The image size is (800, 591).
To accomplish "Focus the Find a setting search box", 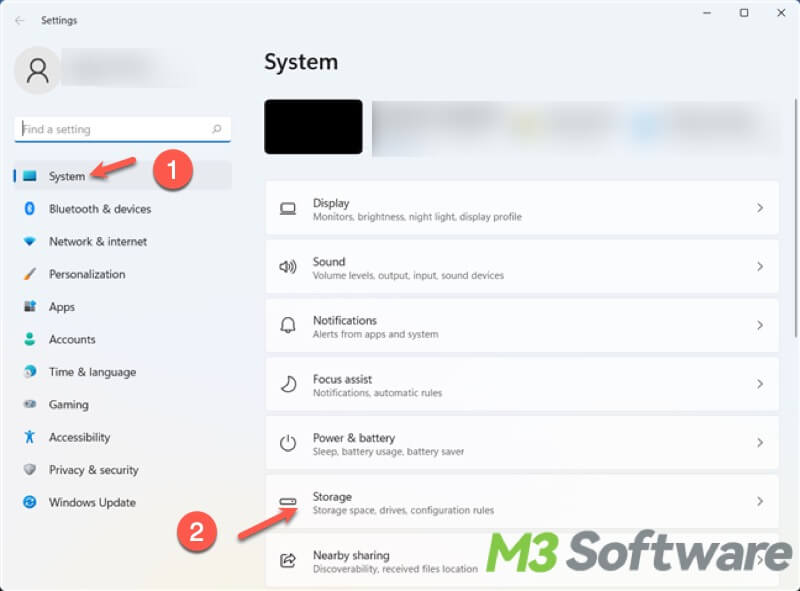I will pyautogui.click(x=122, y=129).
